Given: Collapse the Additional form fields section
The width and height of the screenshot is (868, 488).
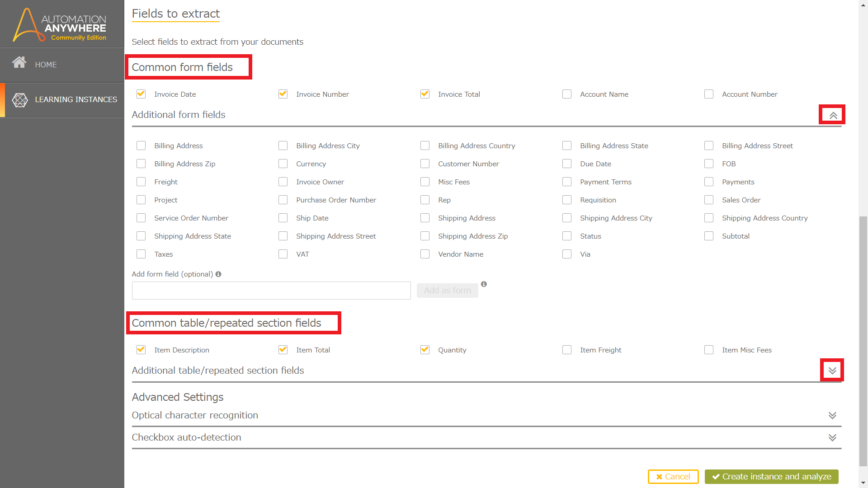Looking at the screenshot, I should (833, 115).
